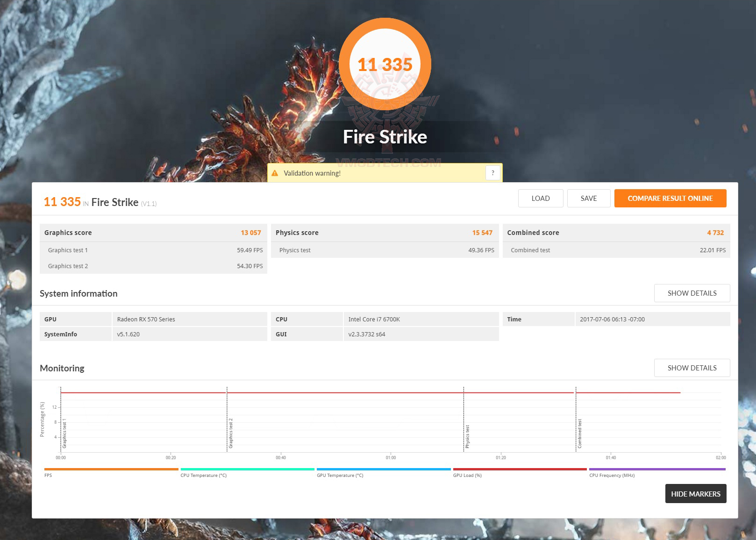Click the validation warning triangle icon
The image size is (756, 540).
coord(276,172)
